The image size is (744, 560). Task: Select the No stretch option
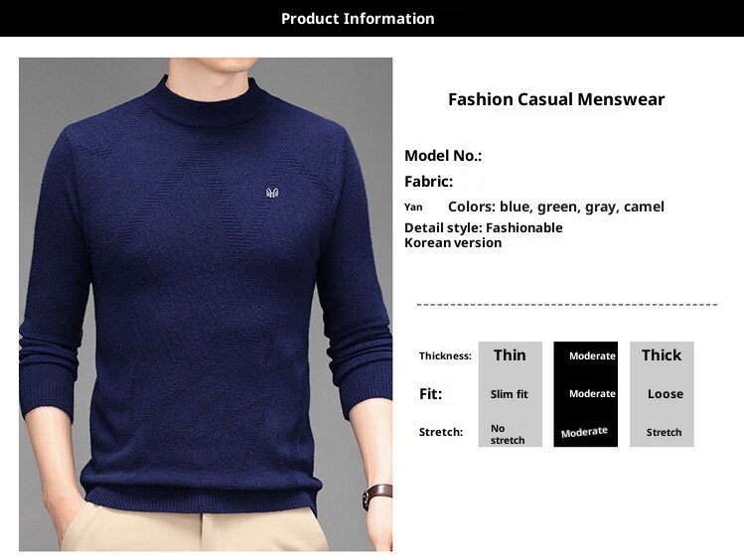coord(508,434)
